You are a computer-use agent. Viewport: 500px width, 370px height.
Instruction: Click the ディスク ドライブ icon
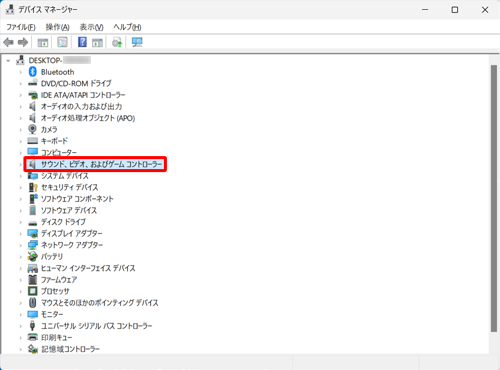[x=33, y=222]
